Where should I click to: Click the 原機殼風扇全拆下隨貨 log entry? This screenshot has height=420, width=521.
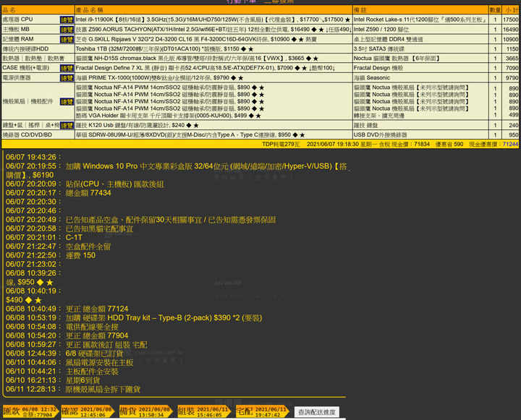[x=103, y=389]
